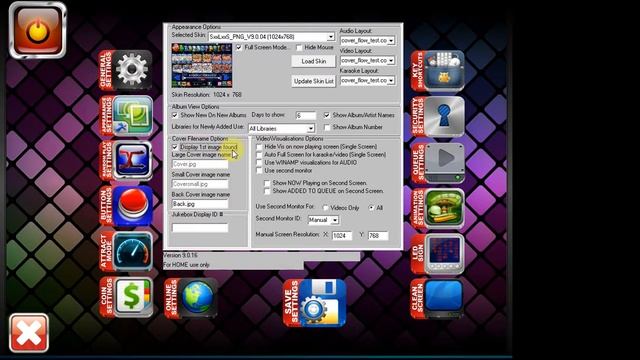640x360 pixels.
Task: Open LED Sign settings icon
Action: 438,254
